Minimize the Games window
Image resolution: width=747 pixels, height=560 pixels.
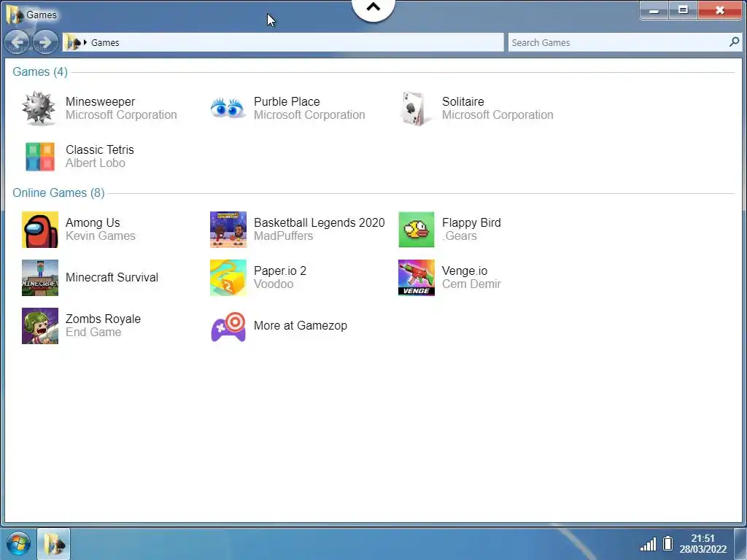(654, 10)
